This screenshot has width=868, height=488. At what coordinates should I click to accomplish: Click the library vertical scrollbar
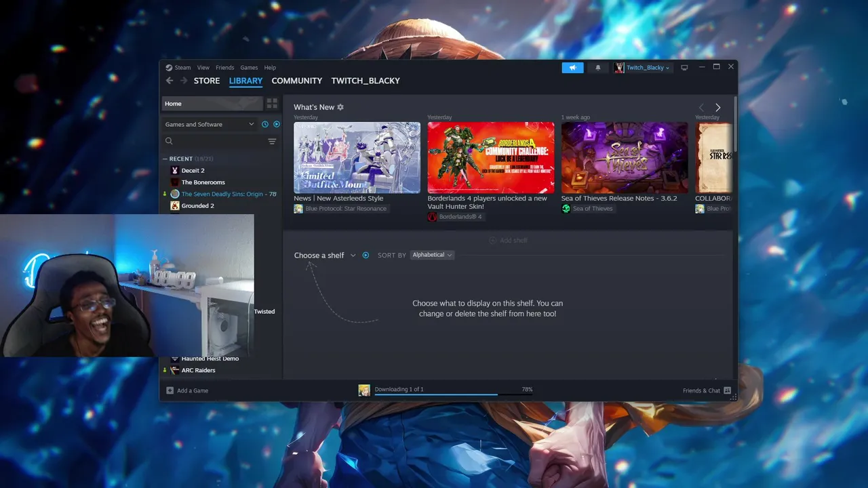pyautogui.click(x=735, y=124)
